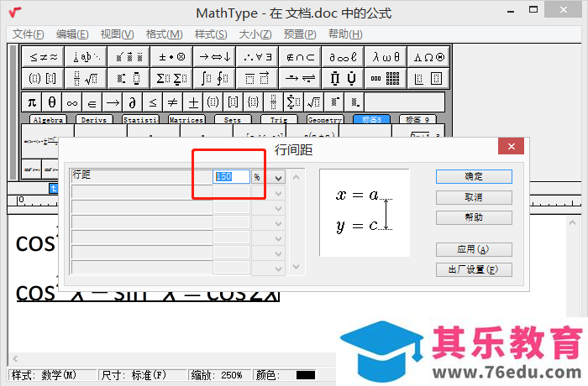Viewport: 588px width, 386px height.
Task: Open 编辑(E) menu
Action: click(72, 34)
